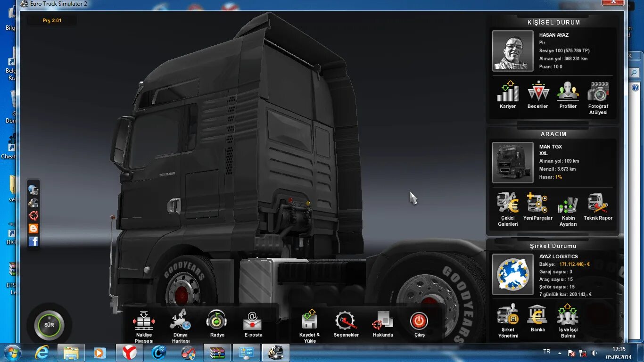The image size is (644, 362).
Task: Click the red swirl sidebar icon
Action: click(33, 216)
